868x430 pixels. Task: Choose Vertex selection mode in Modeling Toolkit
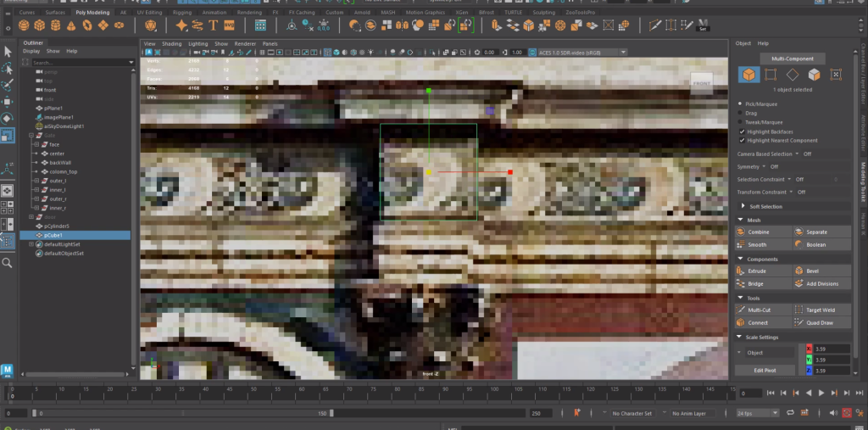[770, 75]
